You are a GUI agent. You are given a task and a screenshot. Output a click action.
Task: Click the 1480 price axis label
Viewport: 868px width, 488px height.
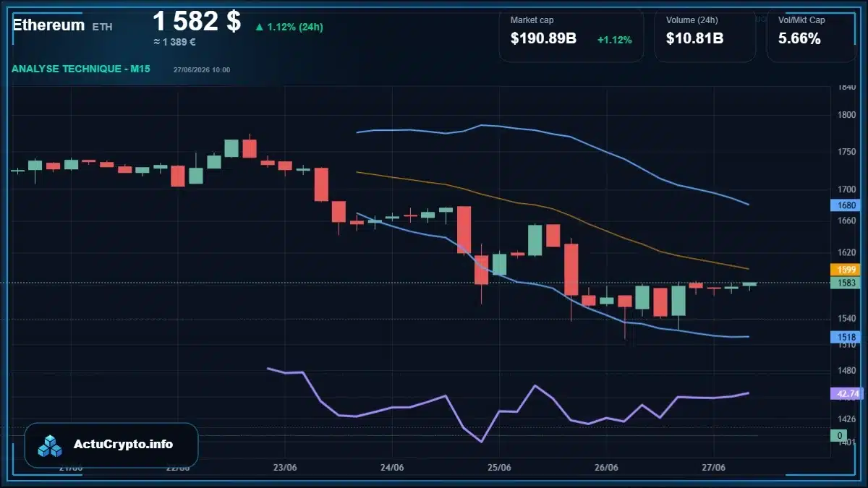[846, 371]
